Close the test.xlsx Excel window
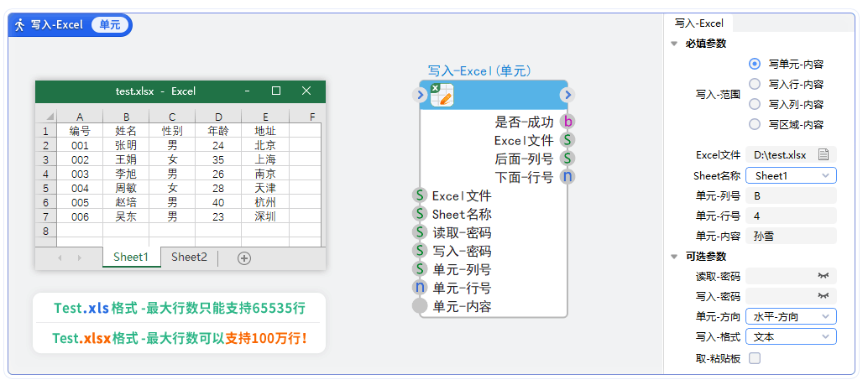 click(306, 91)
